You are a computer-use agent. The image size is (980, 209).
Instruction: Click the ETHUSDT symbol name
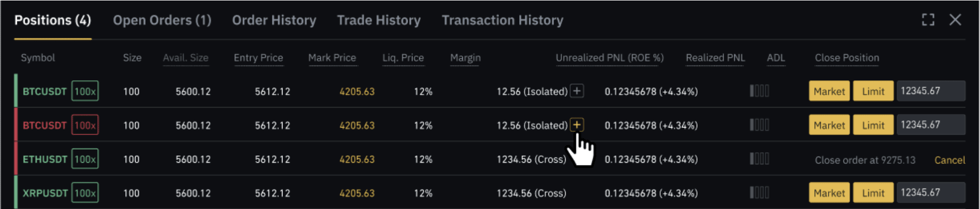pyautogui.click(x=45, y=159)
